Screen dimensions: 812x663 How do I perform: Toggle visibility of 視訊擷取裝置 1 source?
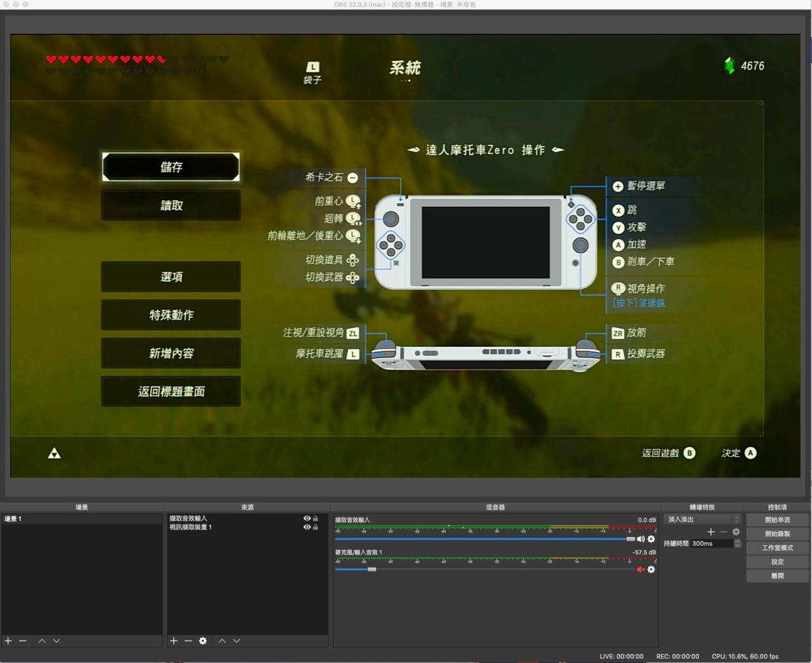(x=307, y=527)
